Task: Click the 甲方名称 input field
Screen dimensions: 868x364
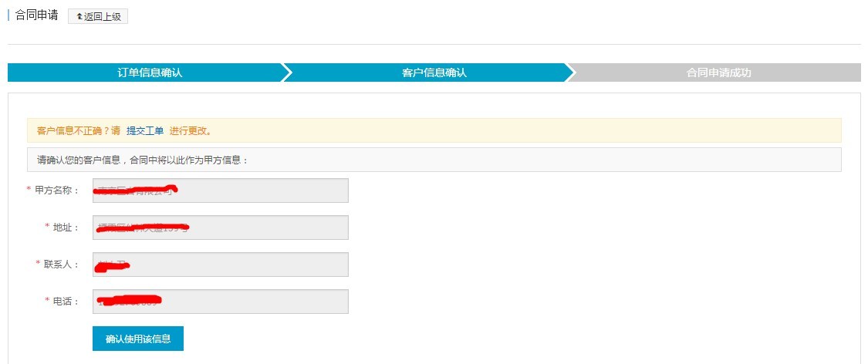Action: (x=220, y=190)
